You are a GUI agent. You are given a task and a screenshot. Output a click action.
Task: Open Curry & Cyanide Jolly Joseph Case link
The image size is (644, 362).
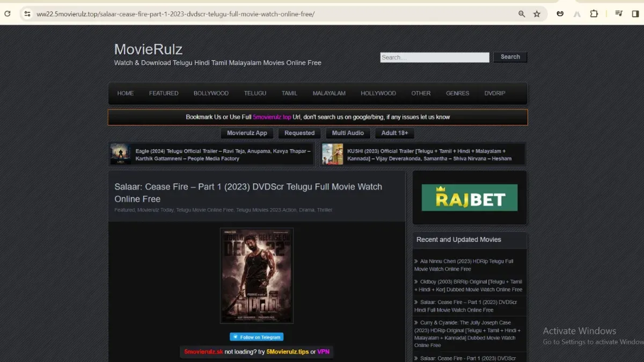tap(467, 334)
